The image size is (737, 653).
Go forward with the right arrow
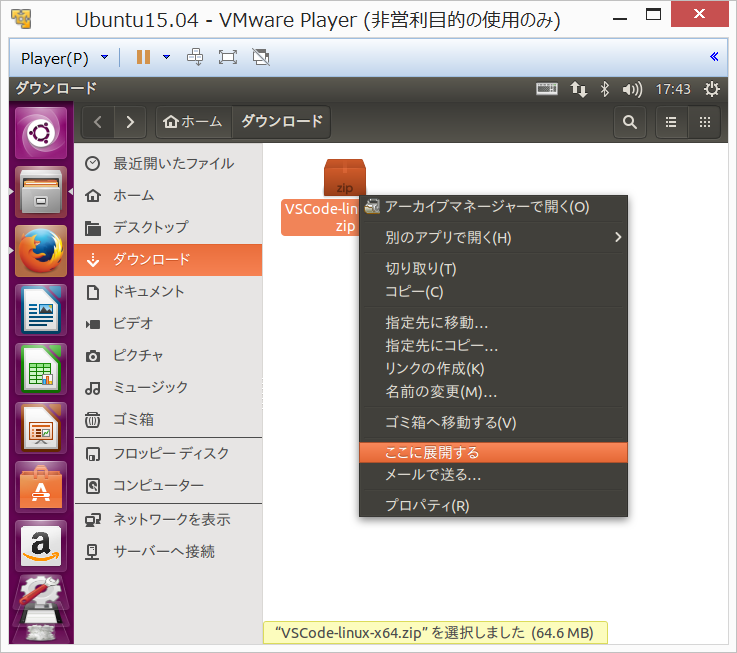(130, 122)
